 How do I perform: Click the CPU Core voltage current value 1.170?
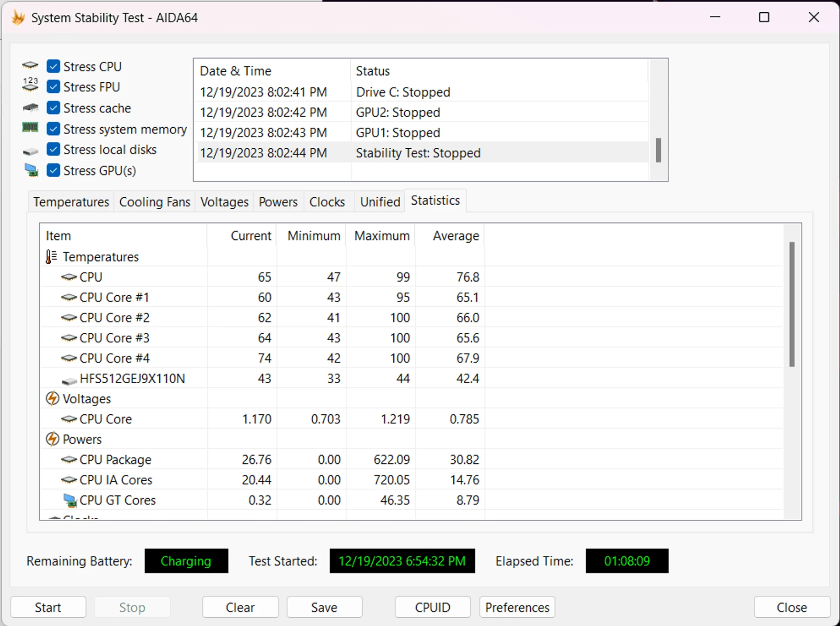[x=257, y=419]
